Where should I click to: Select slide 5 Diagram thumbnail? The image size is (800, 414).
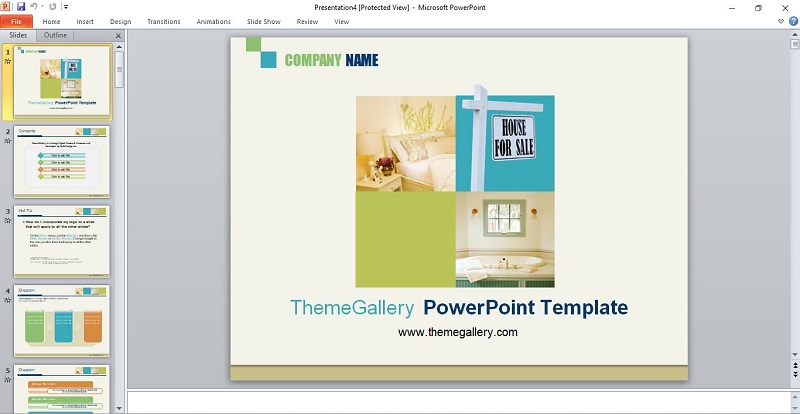tap(62, 389)
